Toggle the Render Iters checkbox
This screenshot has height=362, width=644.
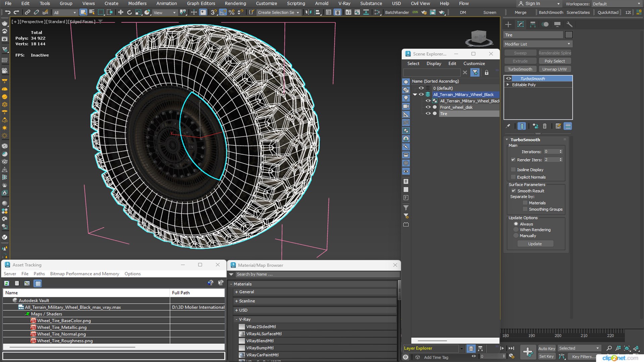513,160
